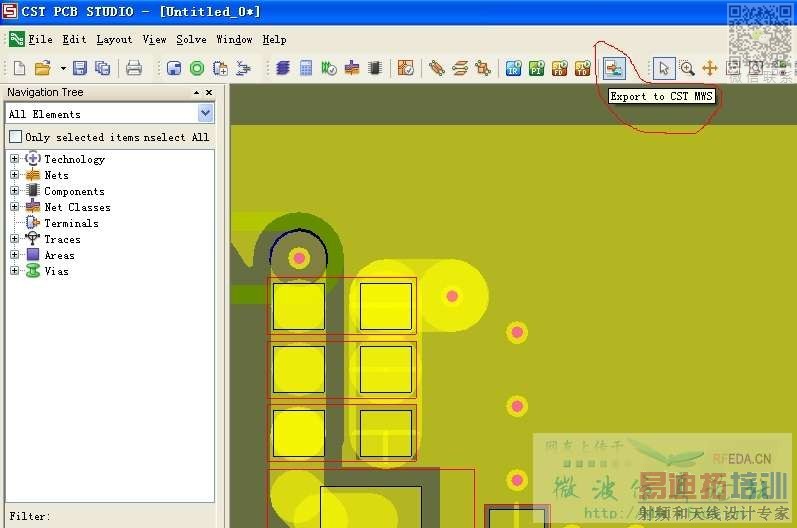The width and height of the screenshot is (797, 528).
Task: Select the Net Classes tree item label
Action: (x=77, y=207)
